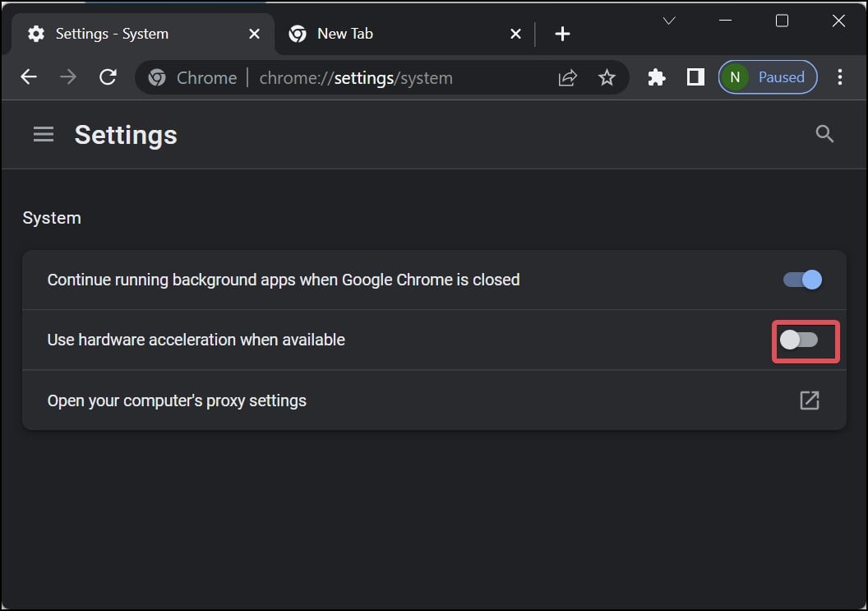Click Use hardware acceleration when available label

pyautogui.click(x=196, y=340)
